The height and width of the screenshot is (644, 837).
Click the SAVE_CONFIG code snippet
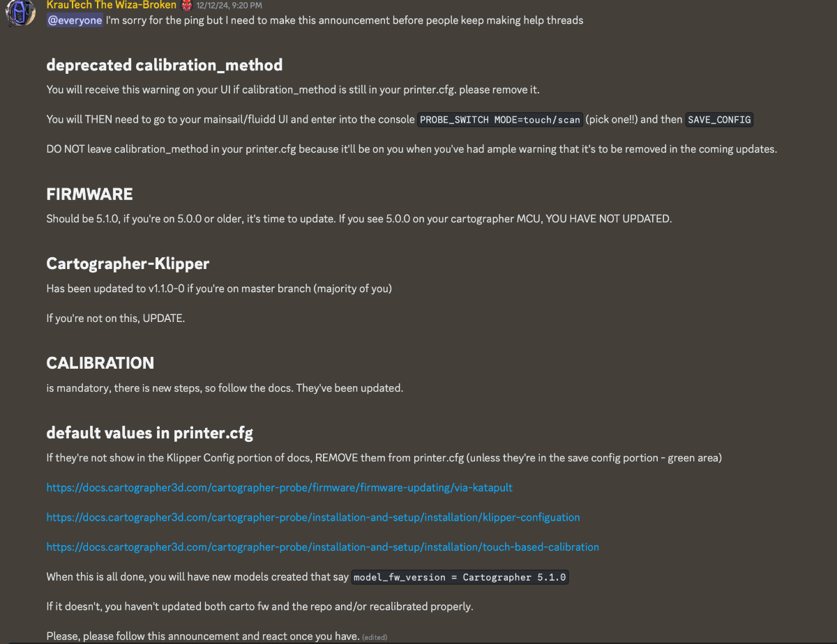tap(720, 120)
